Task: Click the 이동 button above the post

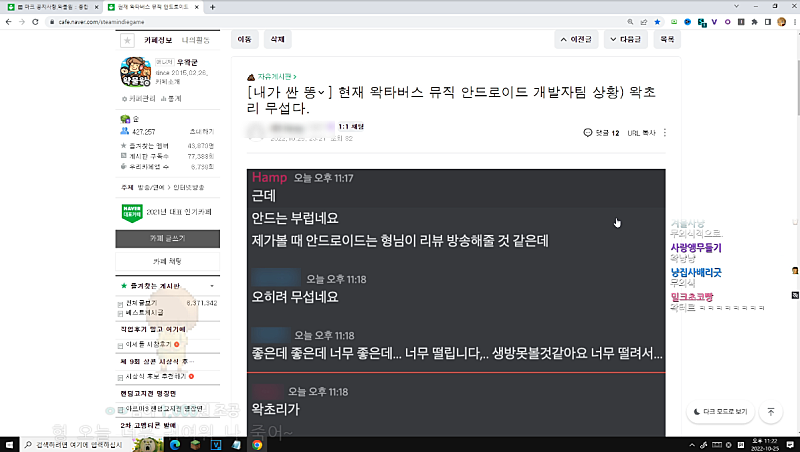Action: tap(244, 39)
